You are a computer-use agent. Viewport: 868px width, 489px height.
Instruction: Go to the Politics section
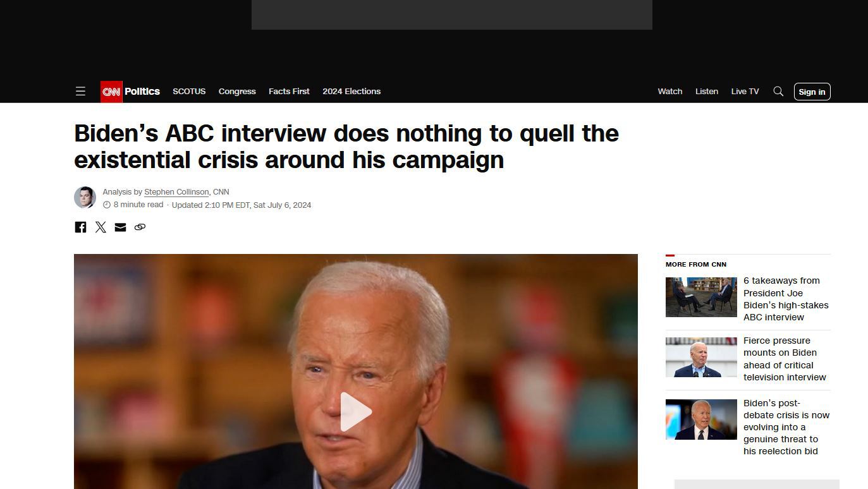pos(142,92)
